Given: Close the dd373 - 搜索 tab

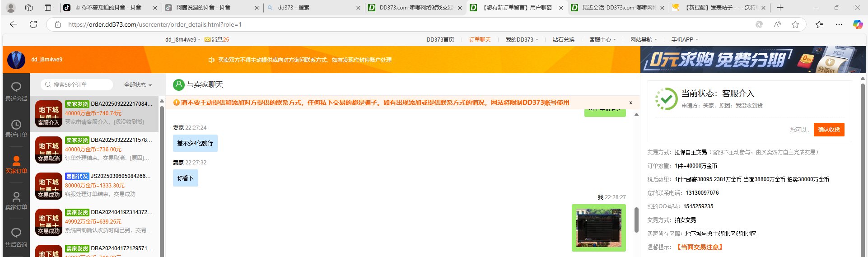Looking at the screenshot, I should tap(359, 8).
